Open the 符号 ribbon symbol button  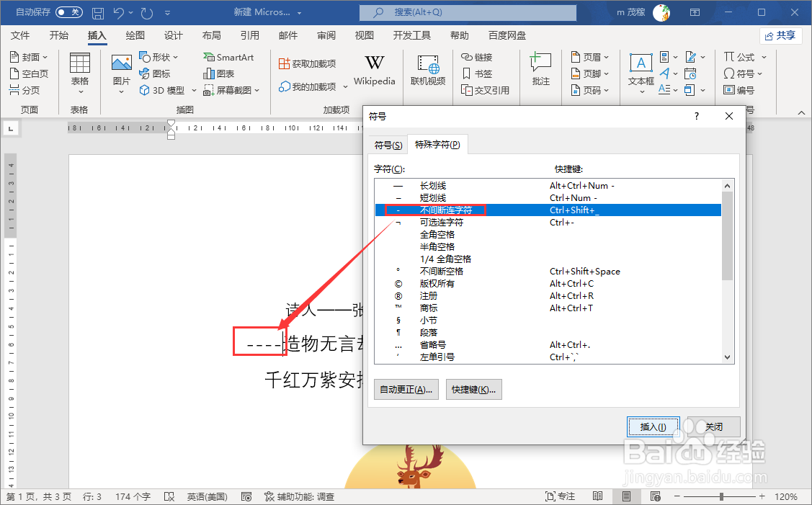[x=739, y=73]
